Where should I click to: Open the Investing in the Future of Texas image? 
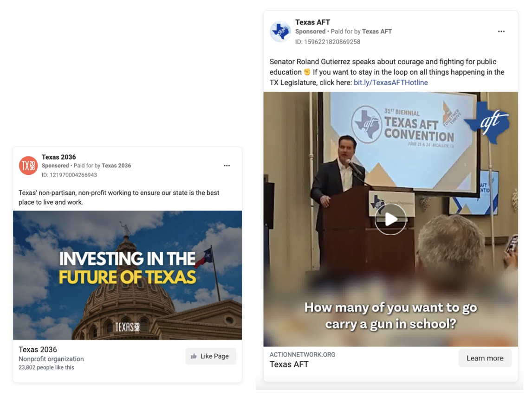128,275
